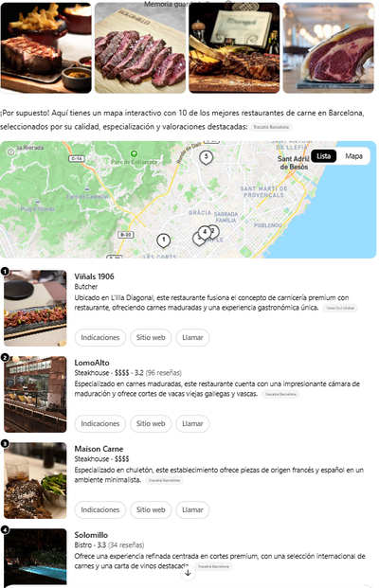Open Sitio web for LomoAlto
This screenshot has width=379, height=588.
coord(151,424)
